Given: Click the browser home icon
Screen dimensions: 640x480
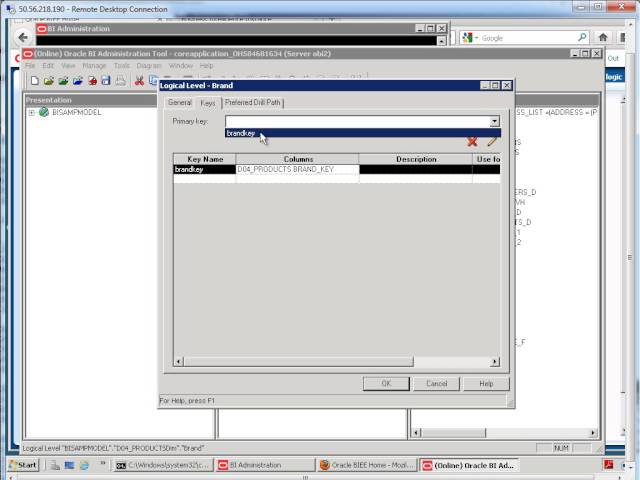Looking at the screenshot, I should point(603,38).
